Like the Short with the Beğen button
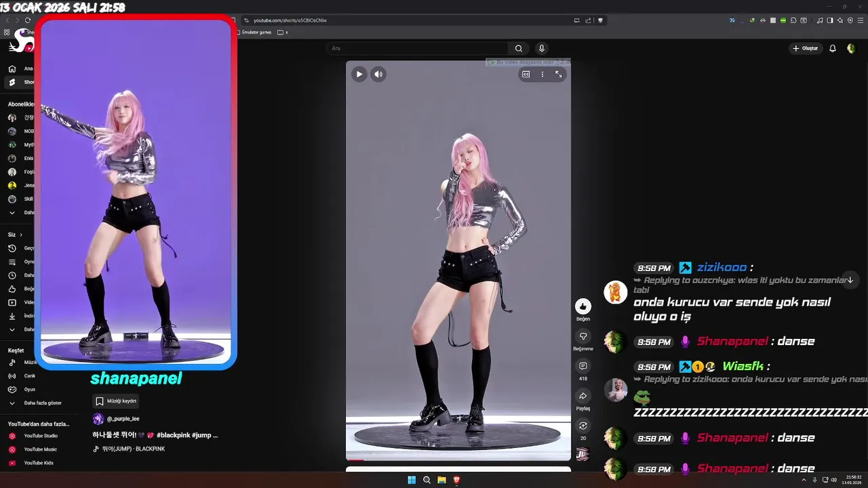Viewport: 868px width, 488px height. [583, 306]
